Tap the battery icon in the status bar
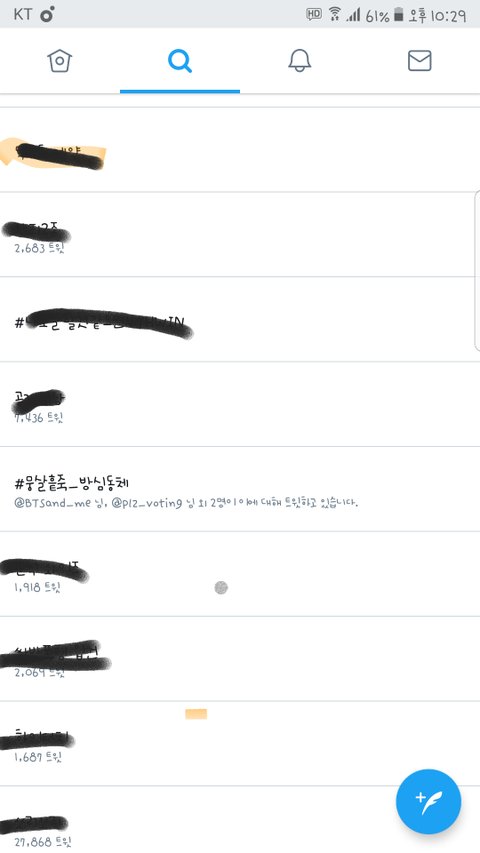The image size is (480, 853). 398,15
